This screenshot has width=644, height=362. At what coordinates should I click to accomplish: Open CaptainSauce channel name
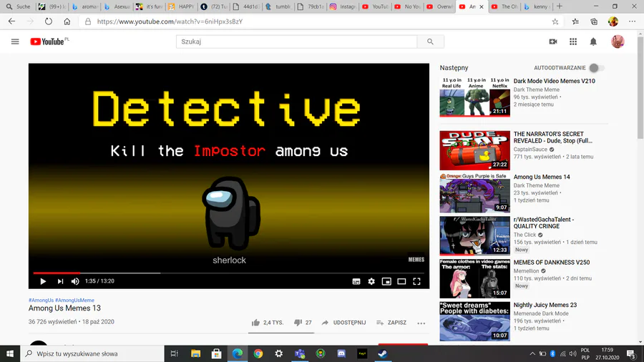[530, 150]
